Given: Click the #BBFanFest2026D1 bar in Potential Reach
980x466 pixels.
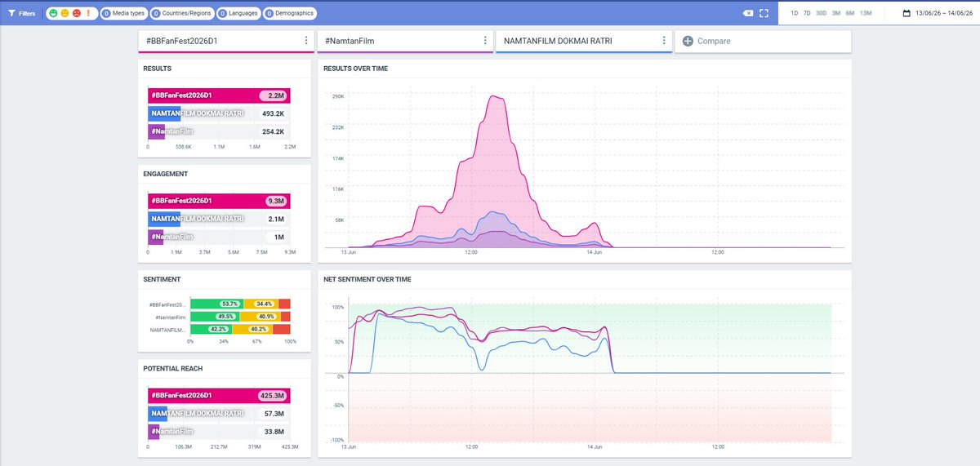Looking at the screenshot, I should pos(219,395).
